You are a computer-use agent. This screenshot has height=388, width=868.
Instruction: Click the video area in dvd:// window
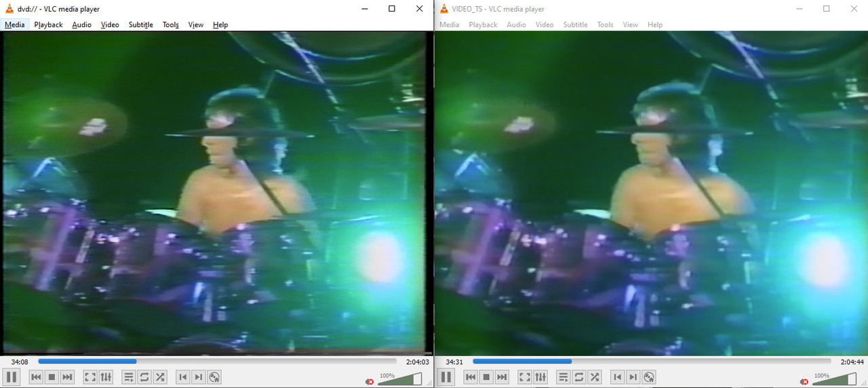point(216,193)
